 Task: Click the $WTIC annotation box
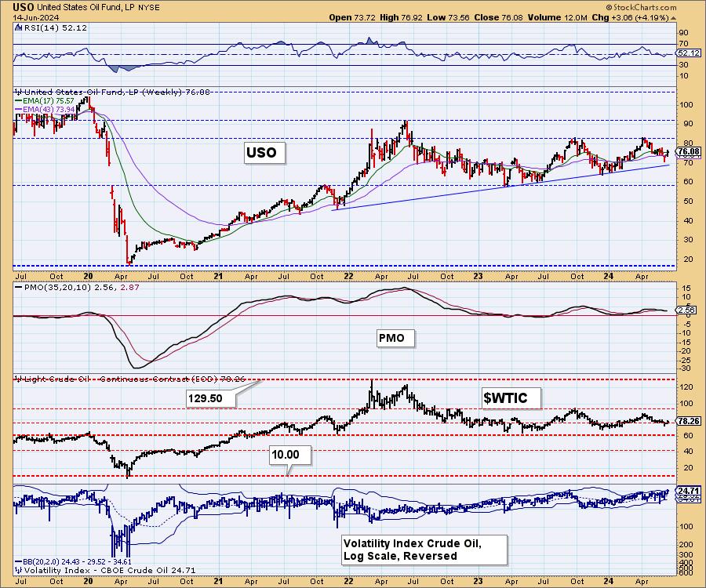[511, 398]
